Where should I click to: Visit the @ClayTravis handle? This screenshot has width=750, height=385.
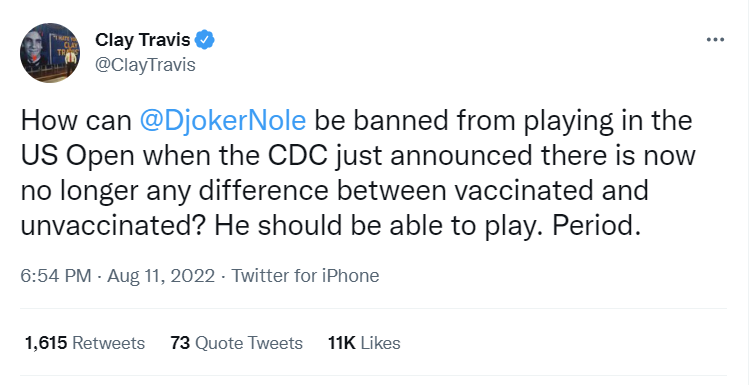[x=145, y=64]
